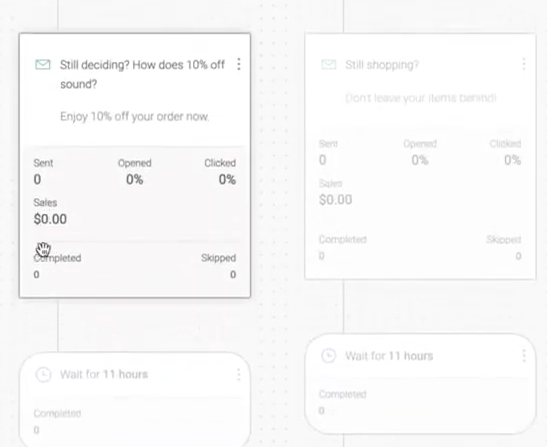Click 'Don't leave your items behind!' preview text
The width and height of the screenshot is (547, 447).
point(421,98)
